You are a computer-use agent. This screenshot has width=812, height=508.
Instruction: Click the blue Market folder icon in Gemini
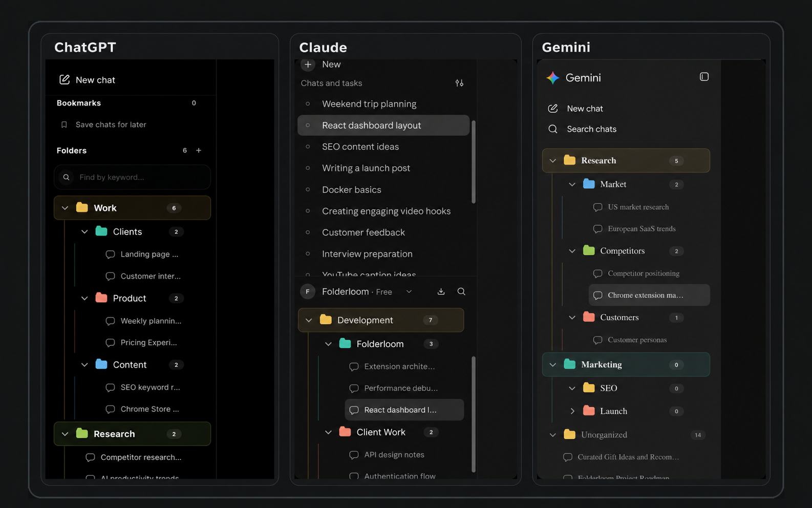coord(589,184)
